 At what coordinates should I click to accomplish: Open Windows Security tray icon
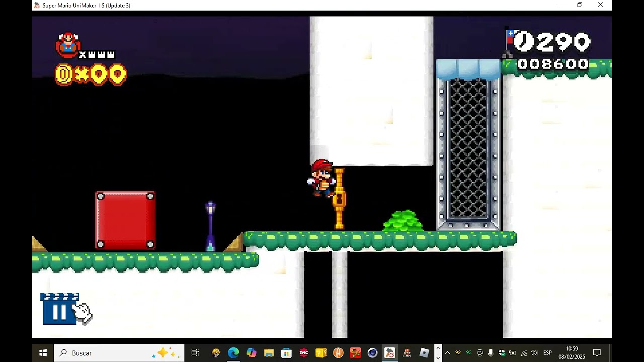click(502, 353)
